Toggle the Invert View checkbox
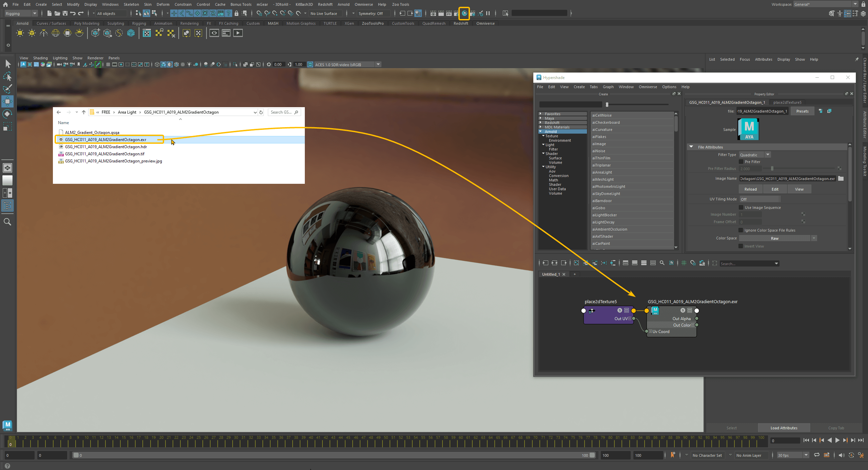868x470 pixels. 741,246
